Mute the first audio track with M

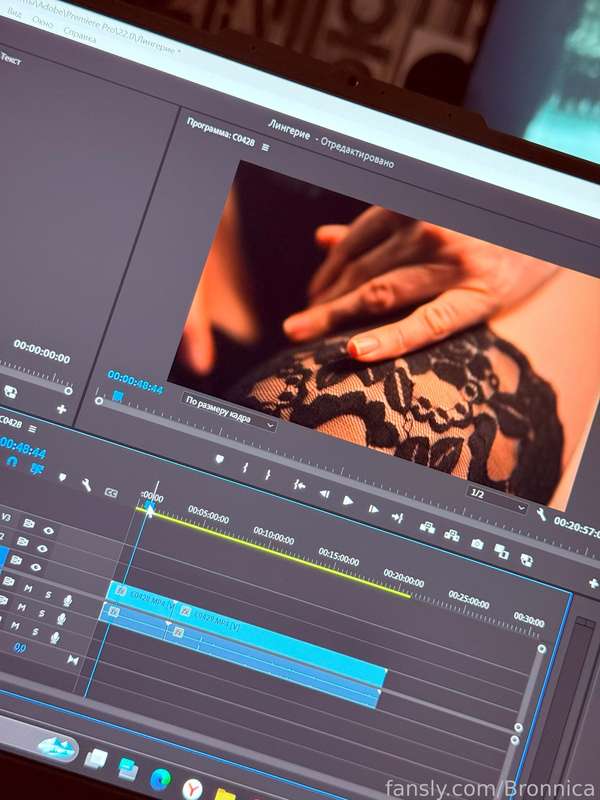[28, 589]
